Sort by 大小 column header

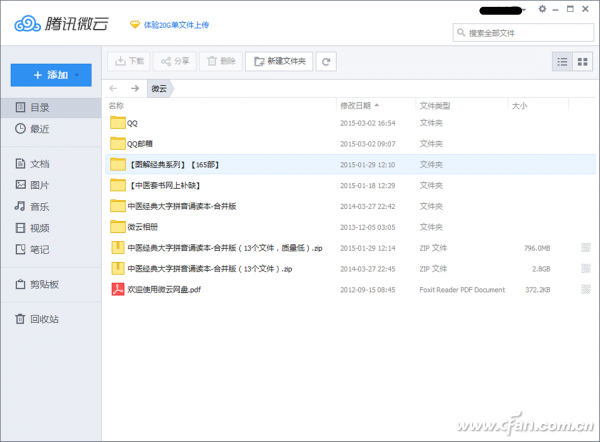[519, 106]
